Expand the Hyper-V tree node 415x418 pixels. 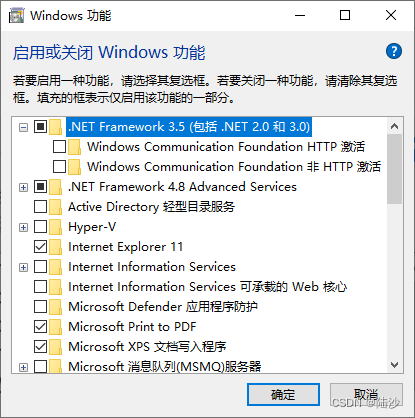pyautogui.click(x=23, y=227)
